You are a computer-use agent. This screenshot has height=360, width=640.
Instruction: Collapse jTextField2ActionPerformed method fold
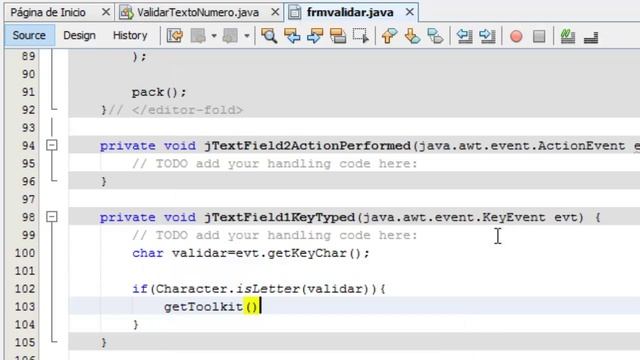coord(52,145)
